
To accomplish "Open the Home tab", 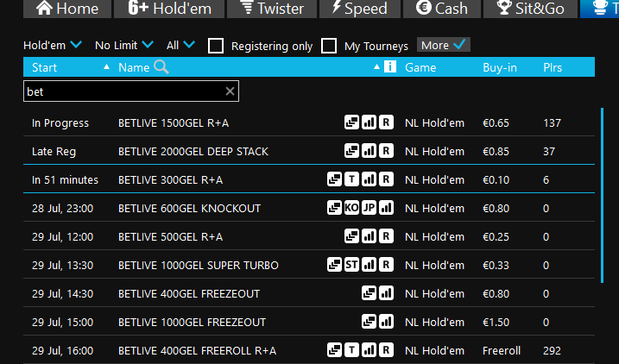I will [x=67, y=9].
